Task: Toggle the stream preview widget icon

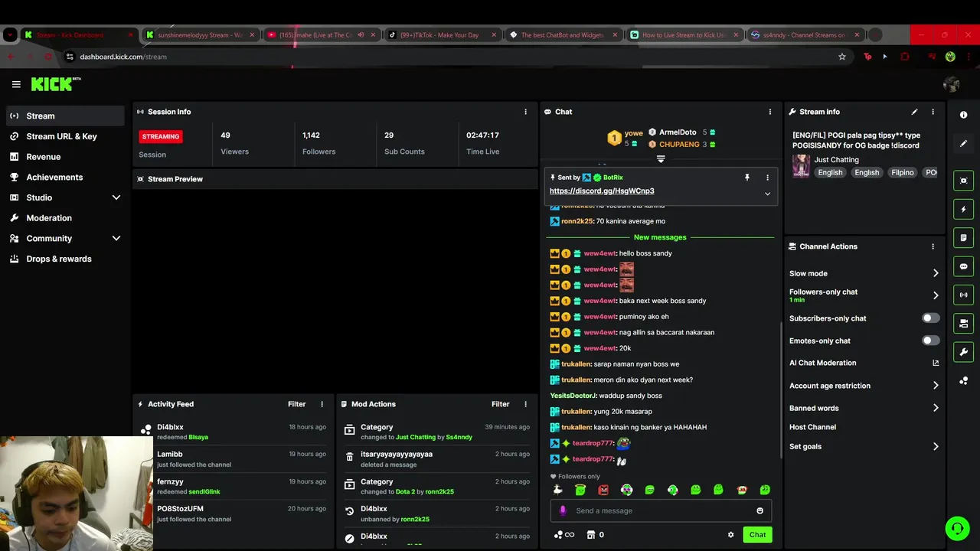Action: 963,181
